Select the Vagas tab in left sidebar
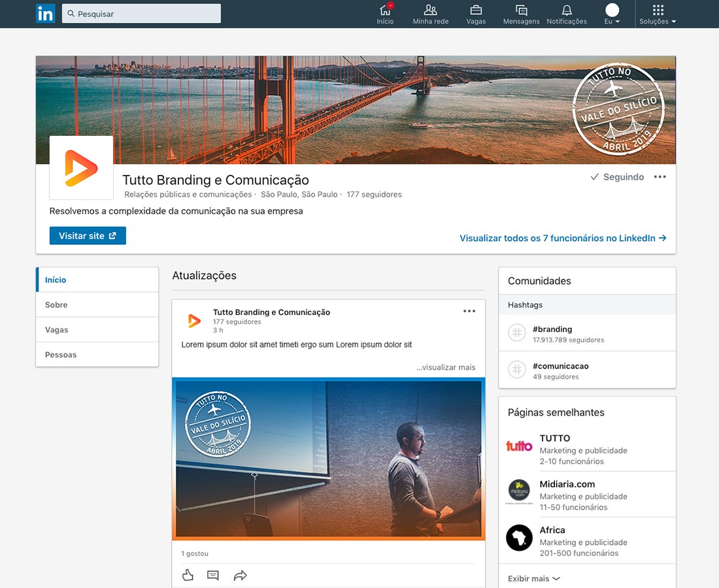Screen dimensions: 719x588 (x=97, y=329)
